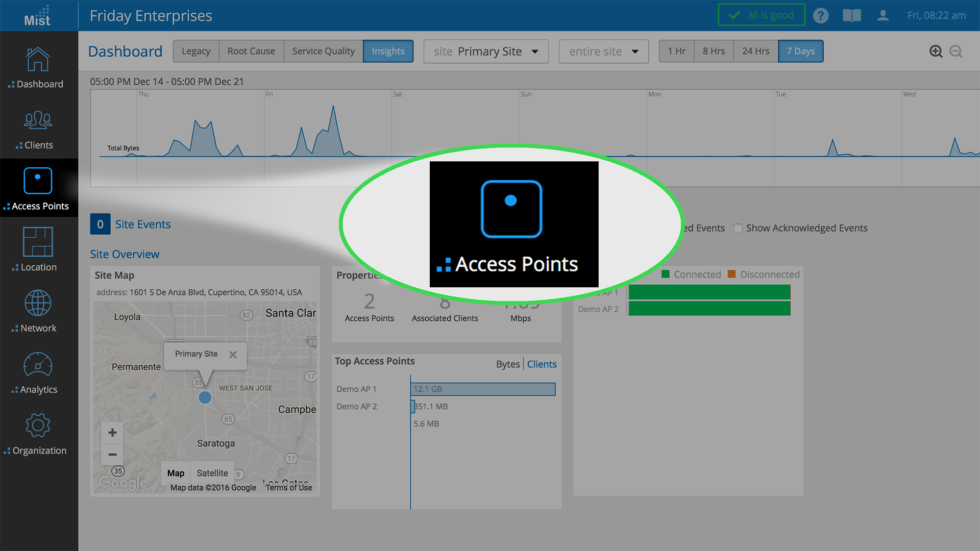The height and width of the screenshot is (551, 980).
Task: Select the 24 Hrs time range
Action: (x=755, y=52)
